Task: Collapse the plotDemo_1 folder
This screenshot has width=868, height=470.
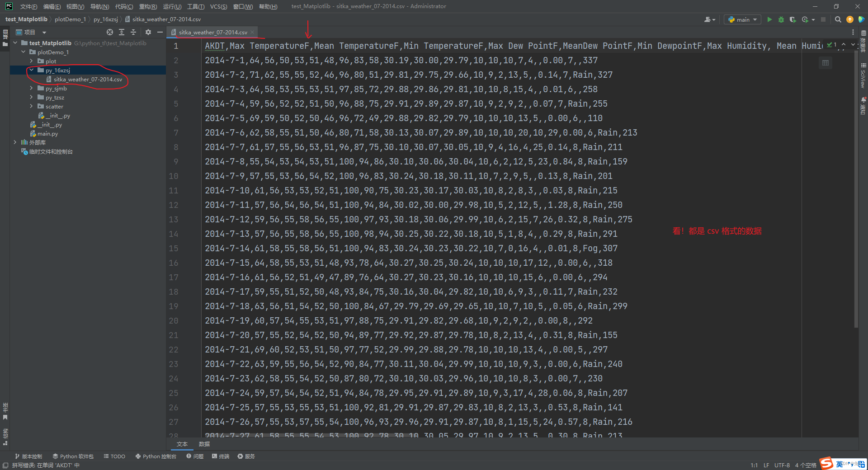Action: (24, 52)
